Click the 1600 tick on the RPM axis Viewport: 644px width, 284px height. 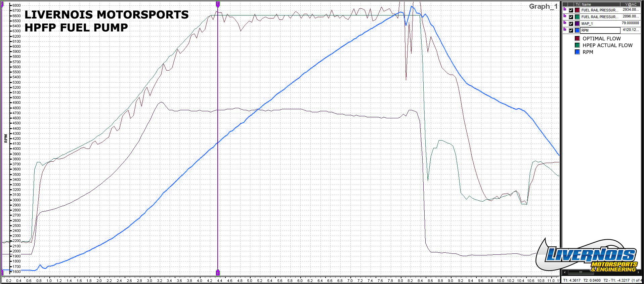pyautogui.click(x=16, y=272)
